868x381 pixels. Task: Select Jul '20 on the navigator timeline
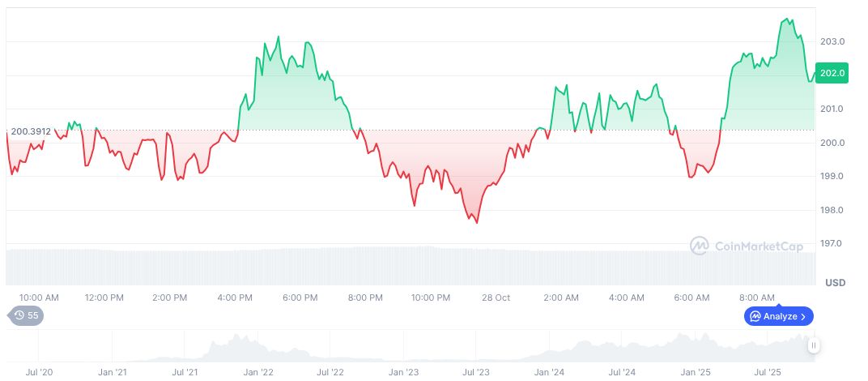[39, 372]
